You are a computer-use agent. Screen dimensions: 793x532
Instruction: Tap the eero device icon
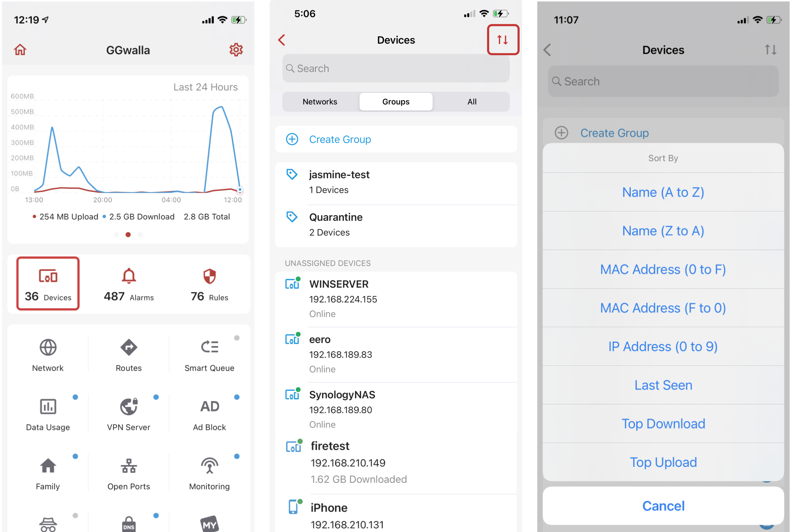292,338
